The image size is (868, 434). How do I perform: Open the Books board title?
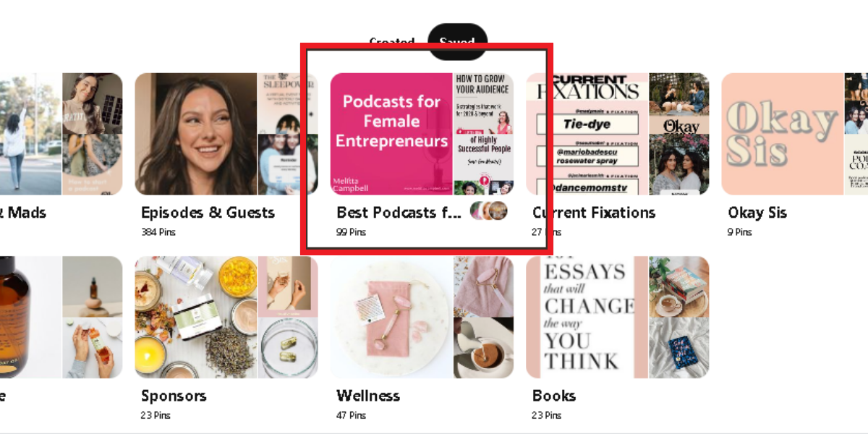coord(554,396)
